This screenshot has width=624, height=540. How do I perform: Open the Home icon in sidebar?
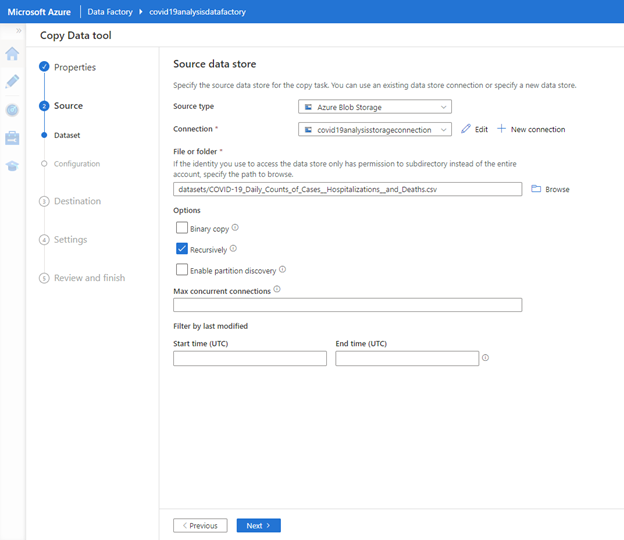pyautogui.click(x=12, y=54)
